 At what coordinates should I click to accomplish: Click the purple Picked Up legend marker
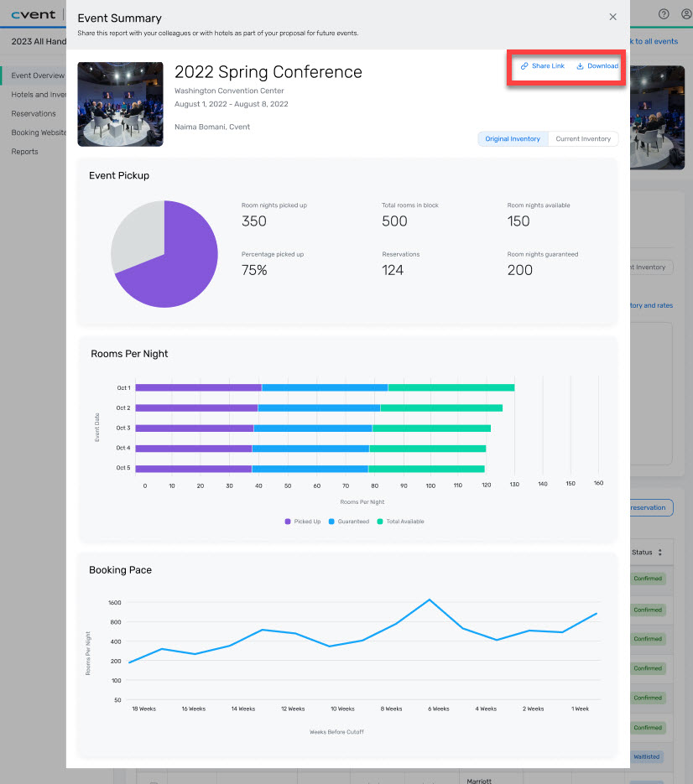[x=288, y=522]
